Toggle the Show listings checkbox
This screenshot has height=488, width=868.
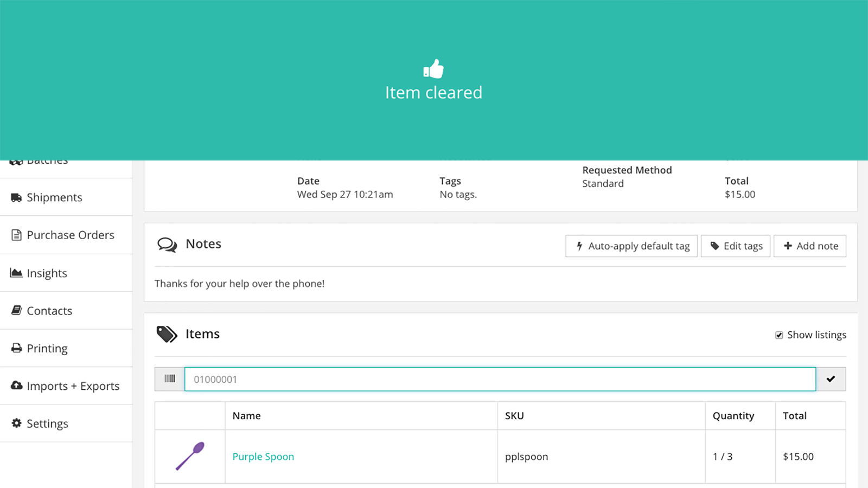click(779, 335)
